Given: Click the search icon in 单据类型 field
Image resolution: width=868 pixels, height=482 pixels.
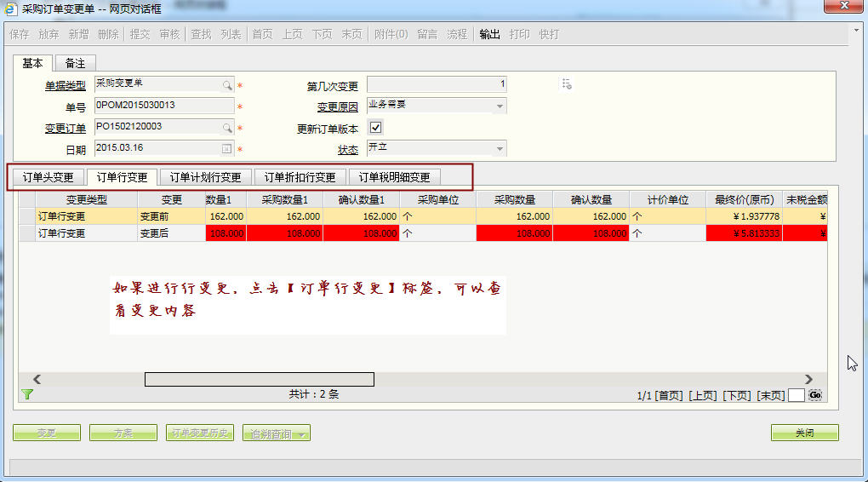Looking at the screenshot, I should 227,85.
